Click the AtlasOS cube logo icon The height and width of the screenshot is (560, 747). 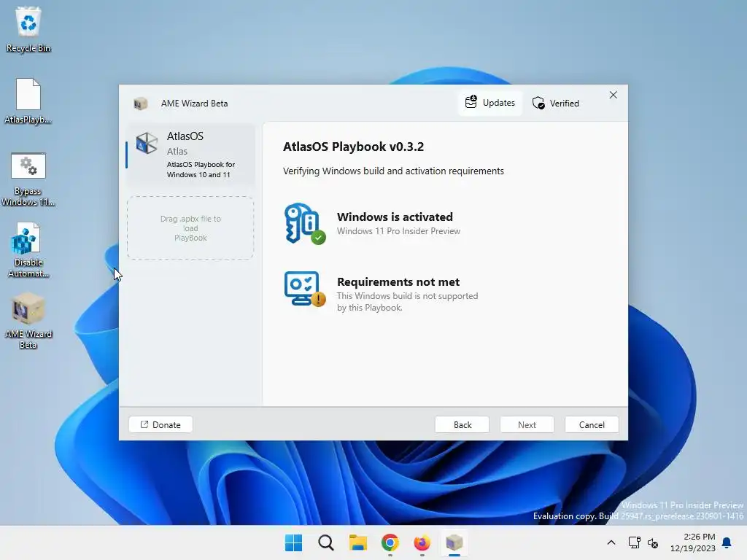click(x=147, y=143)
